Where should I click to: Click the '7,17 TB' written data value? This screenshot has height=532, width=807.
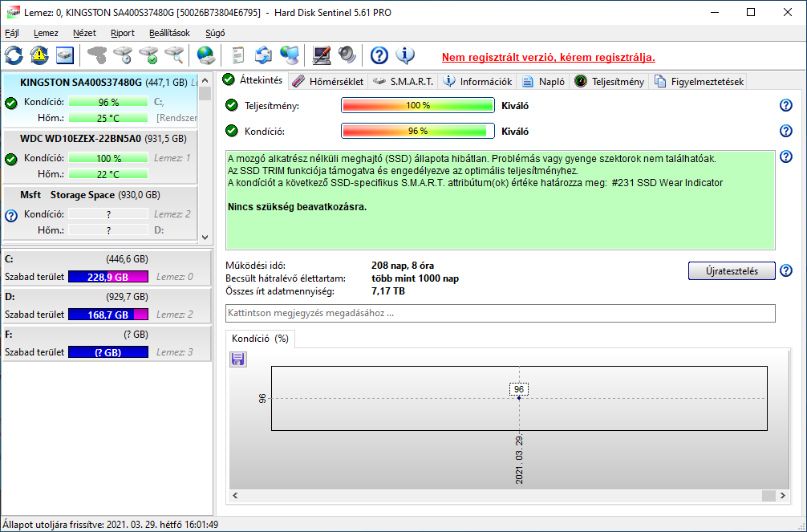(x=388, y=291)
